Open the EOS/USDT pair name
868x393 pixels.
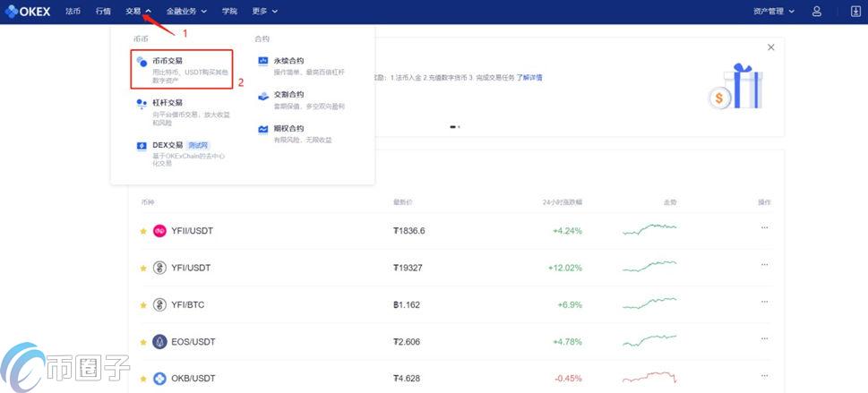(x=193, y=342)
